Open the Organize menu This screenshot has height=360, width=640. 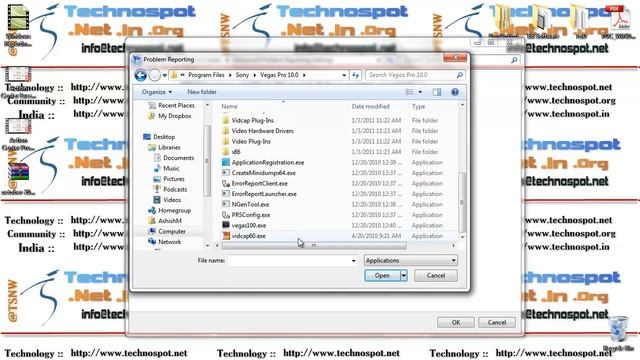click(x=157, y=92)
